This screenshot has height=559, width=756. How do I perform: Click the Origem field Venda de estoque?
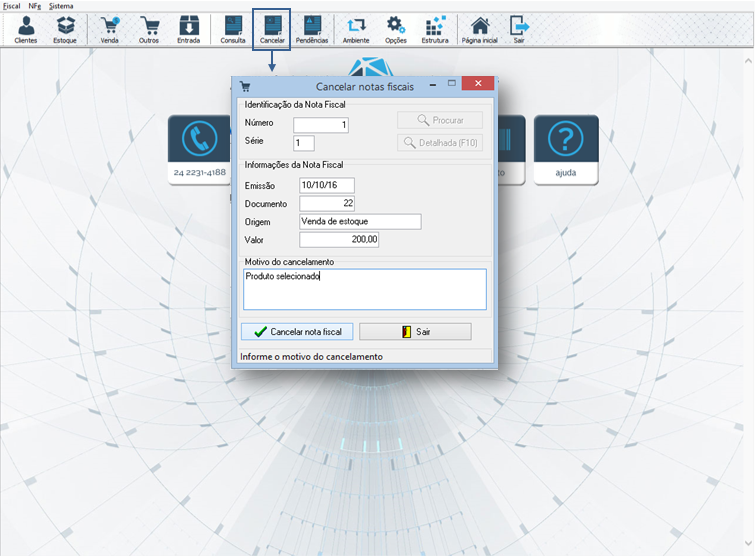coord(360,221)
